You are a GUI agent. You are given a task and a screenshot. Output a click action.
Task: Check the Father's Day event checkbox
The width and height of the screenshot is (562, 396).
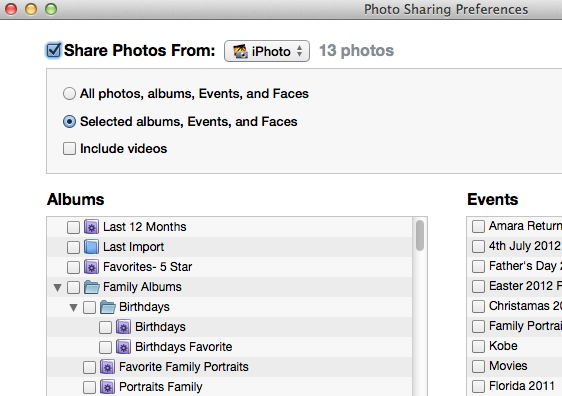478,267
